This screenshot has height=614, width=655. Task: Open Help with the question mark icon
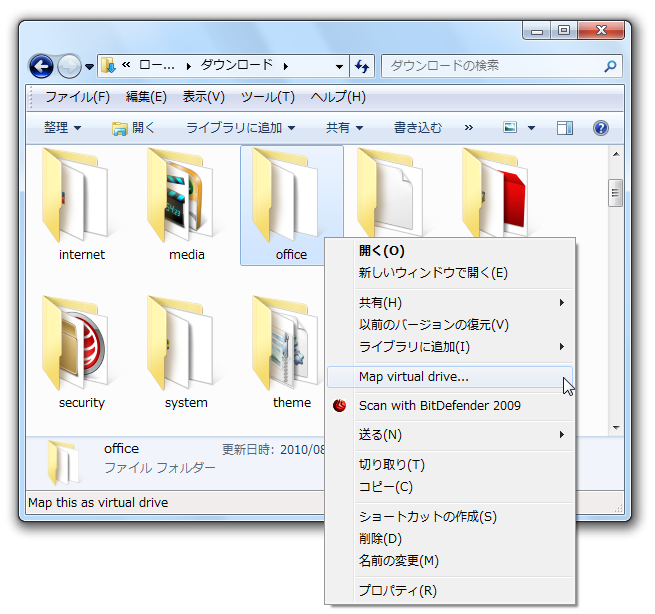pos(601,128)
